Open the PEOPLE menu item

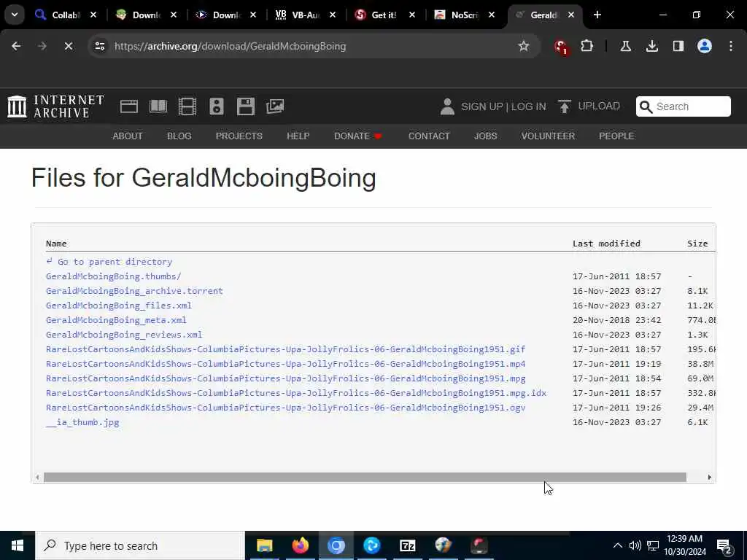click(x=616, y=136)
